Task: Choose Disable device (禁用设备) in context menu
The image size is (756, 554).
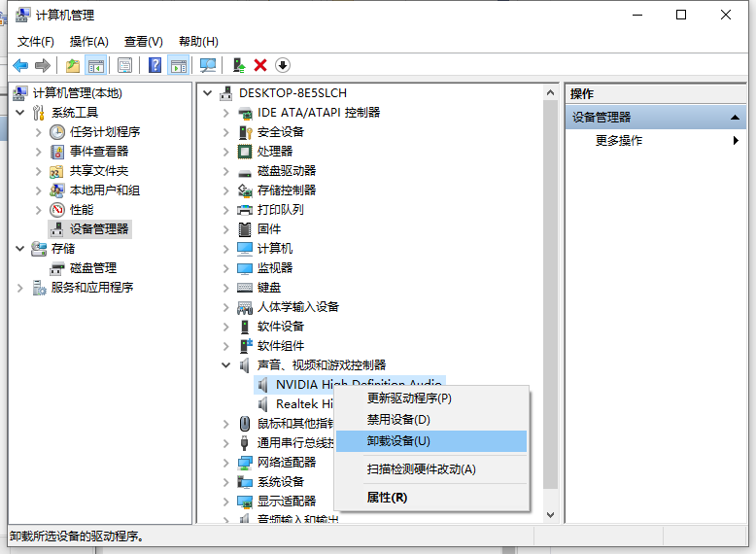Action: click(431, 420)
